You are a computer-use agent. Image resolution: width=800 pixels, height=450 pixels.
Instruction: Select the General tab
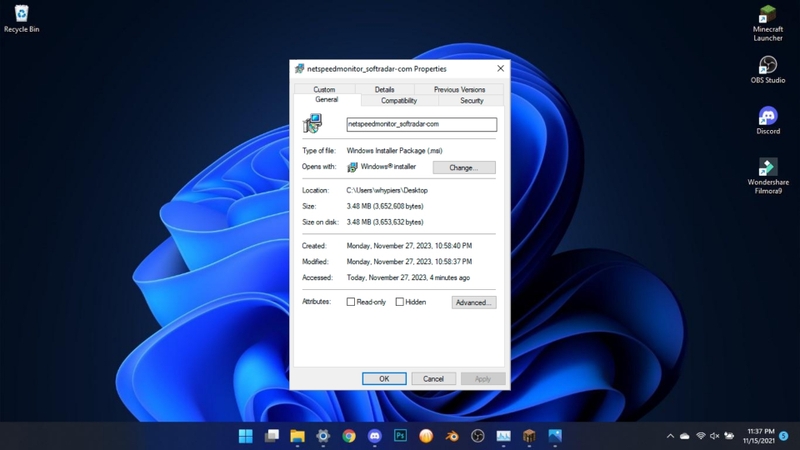pyautogui.click(x=327, y=99)
